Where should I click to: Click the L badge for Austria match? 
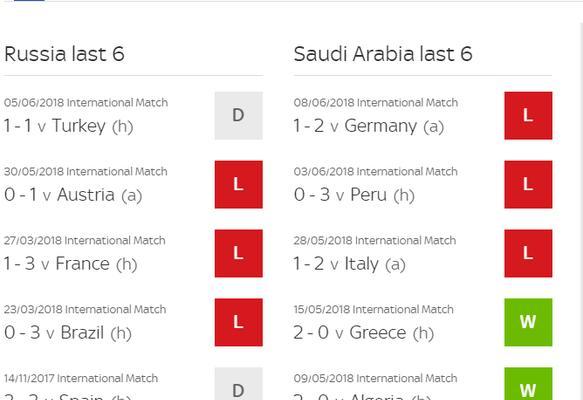(x=239, y=184)
